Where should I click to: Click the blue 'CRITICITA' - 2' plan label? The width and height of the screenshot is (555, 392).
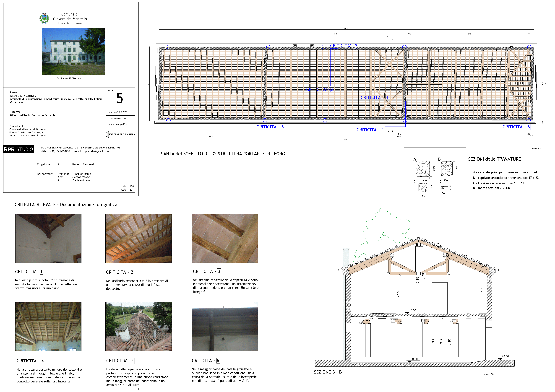click(344, 46)
